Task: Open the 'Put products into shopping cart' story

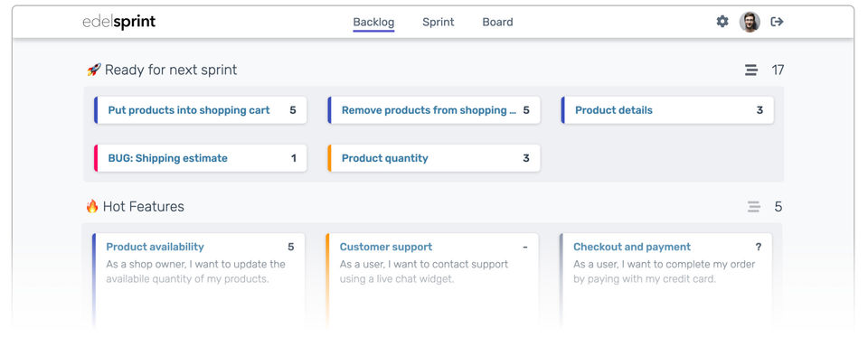Action: (201, 110)
